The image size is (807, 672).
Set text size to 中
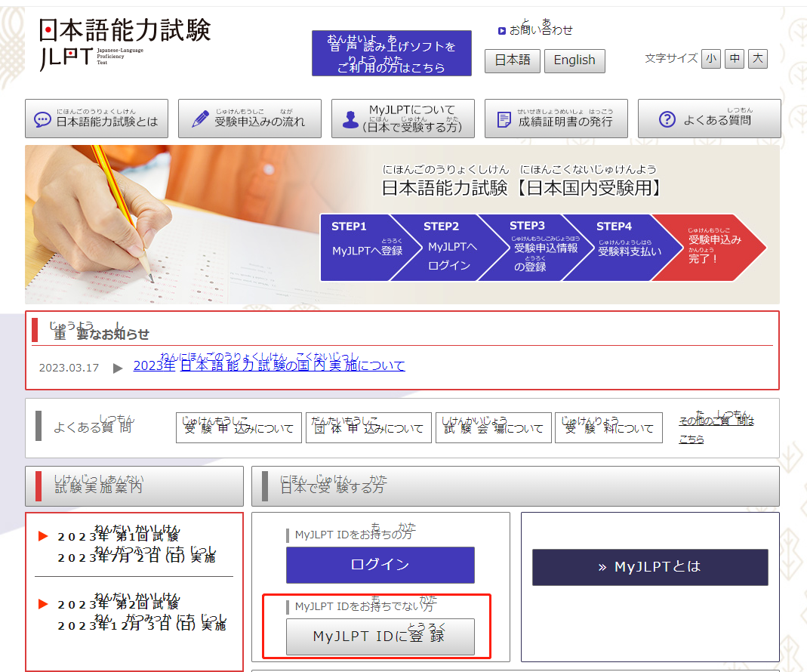735,59
